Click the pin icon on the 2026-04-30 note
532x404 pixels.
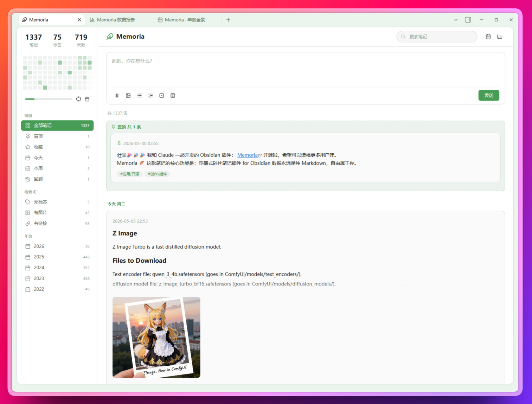coord(119,143)
